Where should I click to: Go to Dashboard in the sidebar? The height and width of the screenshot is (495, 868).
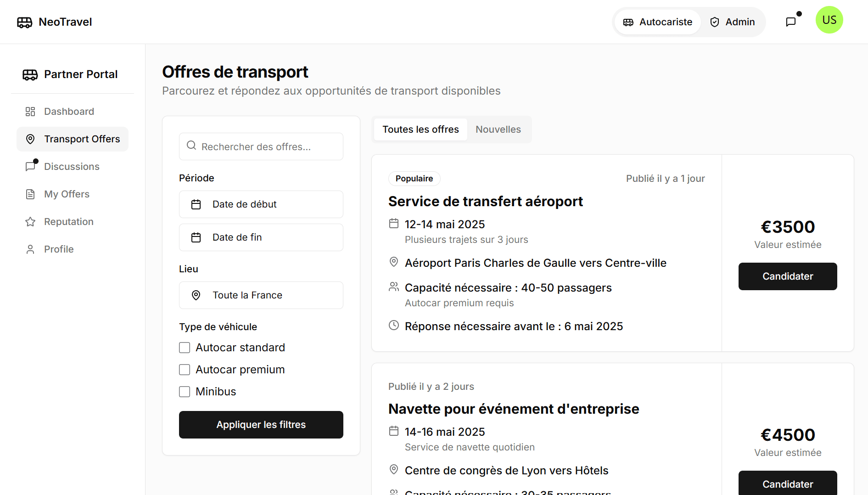point(73,112)
